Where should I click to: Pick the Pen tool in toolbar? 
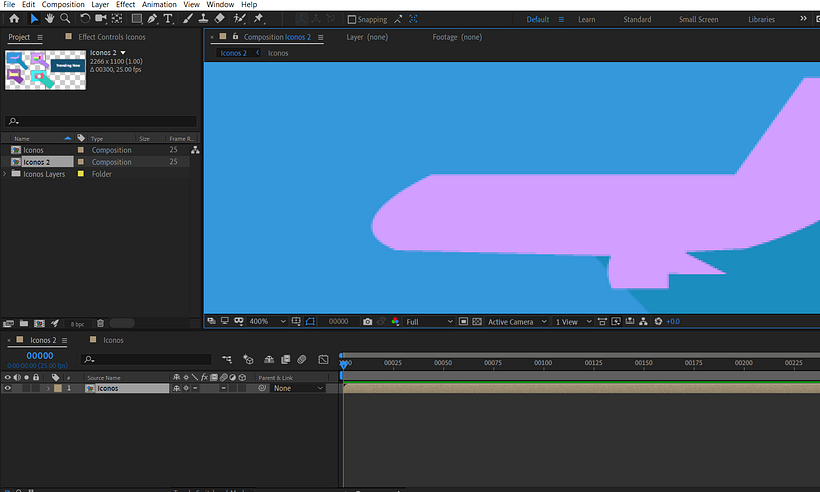coord(151,19)
